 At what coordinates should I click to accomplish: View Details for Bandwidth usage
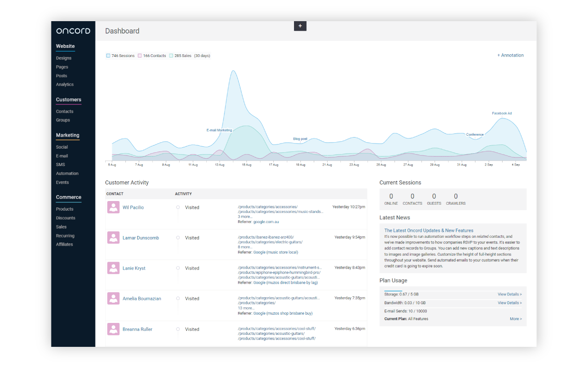click(x=509, y=303)
